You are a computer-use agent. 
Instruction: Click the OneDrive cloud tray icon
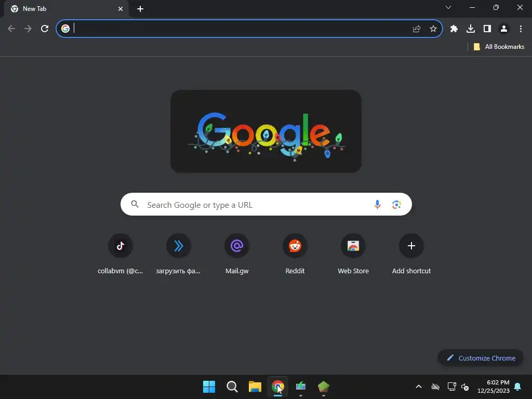point(435,387)
